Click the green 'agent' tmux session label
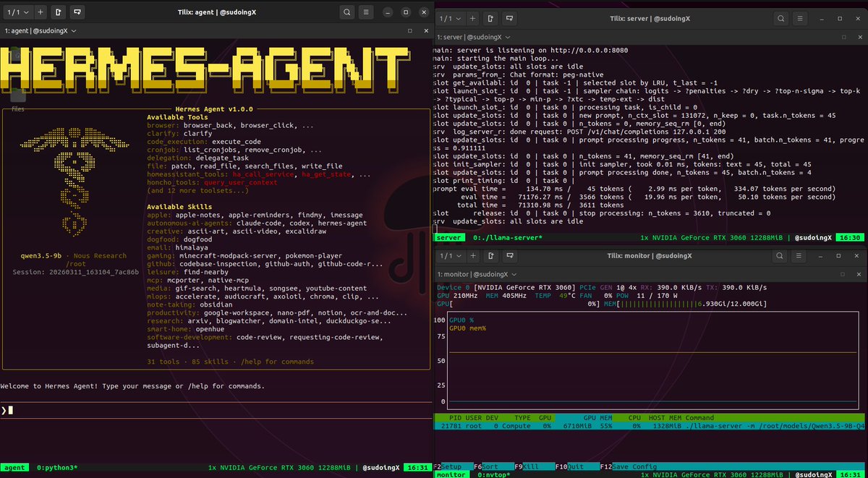Viewport: 868px width, 478px height. [14, 468]
